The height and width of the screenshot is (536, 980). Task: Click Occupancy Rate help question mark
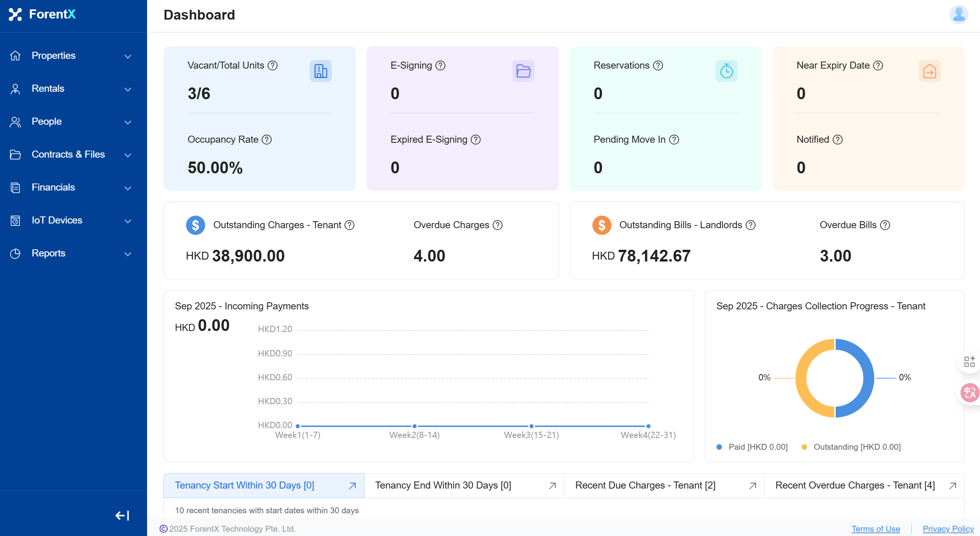point(267,140)
